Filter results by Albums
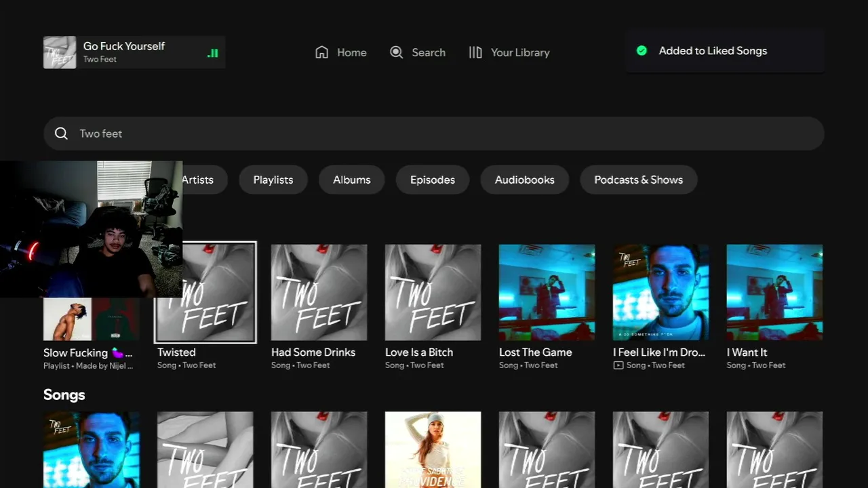 point(352,180)
